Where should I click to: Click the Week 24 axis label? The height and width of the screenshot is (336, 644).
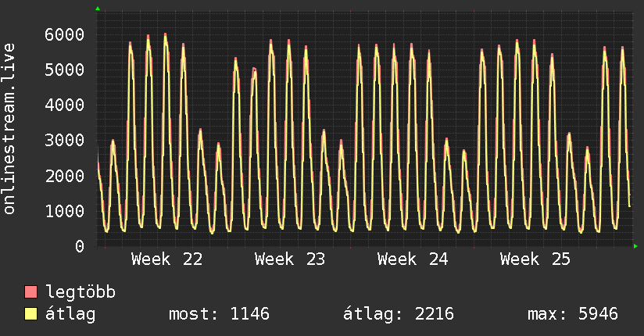coord(413,259)
